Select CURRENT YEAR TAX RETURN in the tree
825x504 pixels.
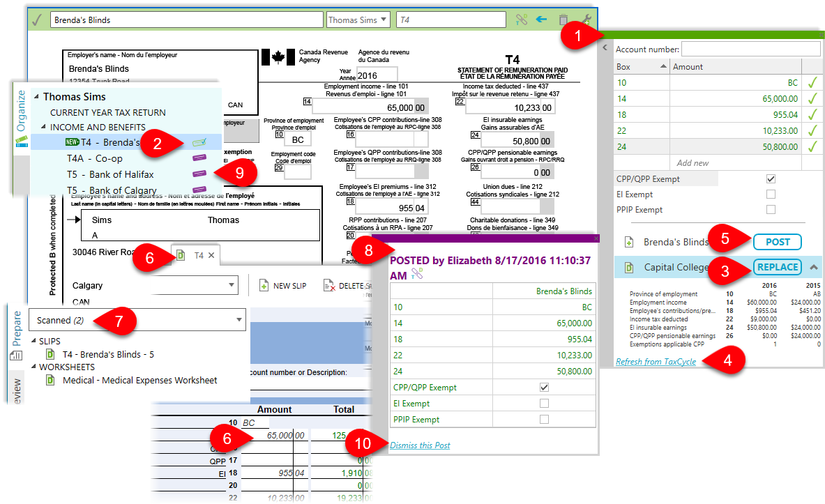[108, 113]
